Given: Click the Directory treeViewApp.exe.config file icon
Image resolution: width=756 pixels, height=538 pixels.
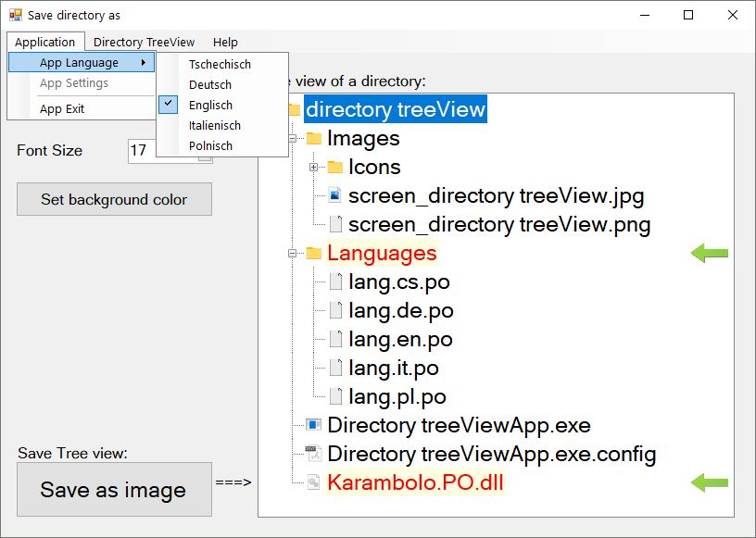Looking at the screenshot, I should [x=314, y=455].
